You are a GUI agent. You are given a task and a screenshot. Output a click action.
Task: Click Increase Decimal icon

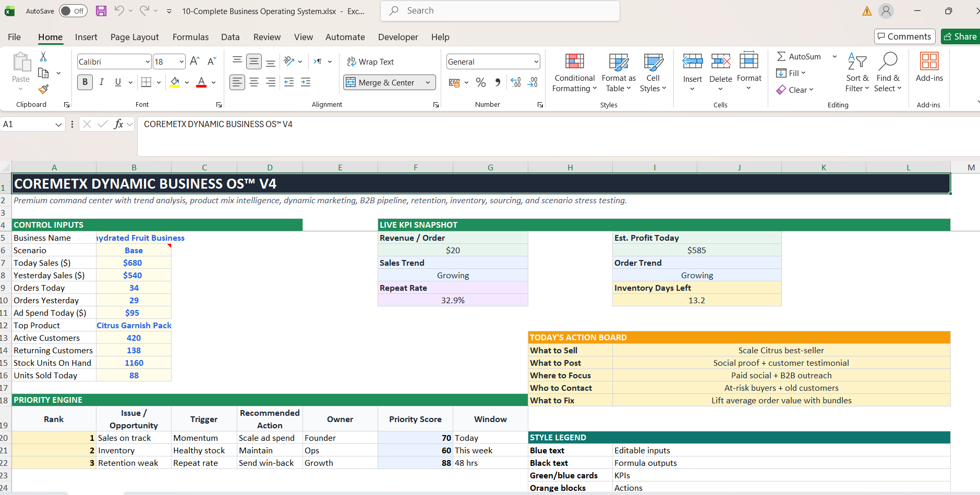point(516,82)
